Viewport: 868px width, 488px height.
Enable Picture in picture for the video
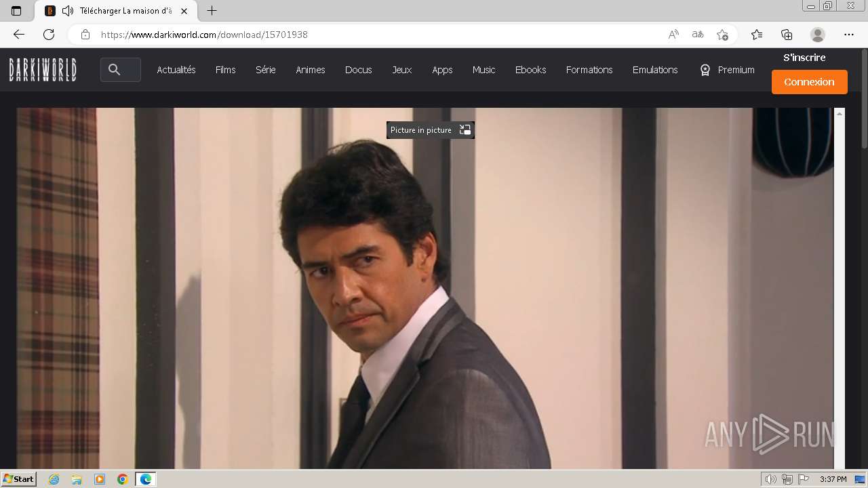430,130
